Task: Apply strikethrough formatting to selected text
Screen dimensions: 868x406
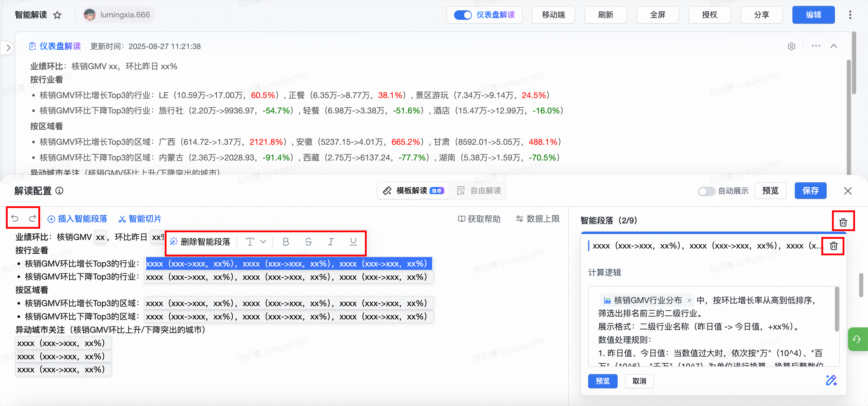Action: [308, 241]
